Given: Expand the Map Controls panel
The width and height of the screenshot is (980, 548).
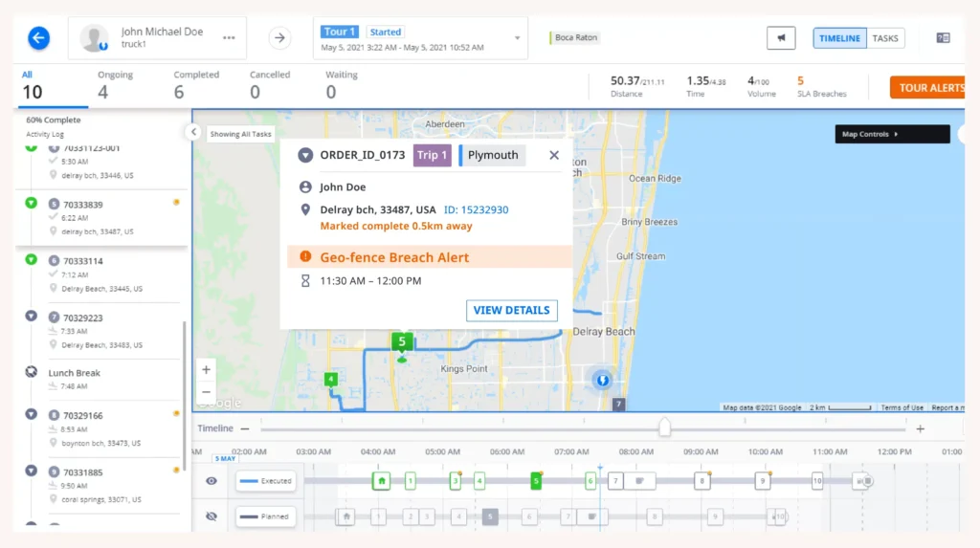Looking at the screenshot, I should pyautogui.click(x=891, y=134).
